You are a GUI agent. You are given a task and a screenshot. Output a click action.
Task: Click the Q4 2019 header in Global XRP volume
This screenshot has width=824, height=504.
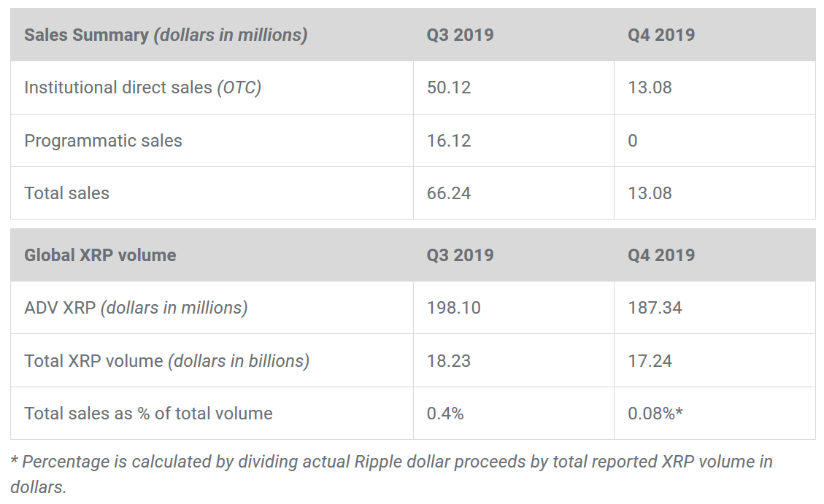coord(661,255)
